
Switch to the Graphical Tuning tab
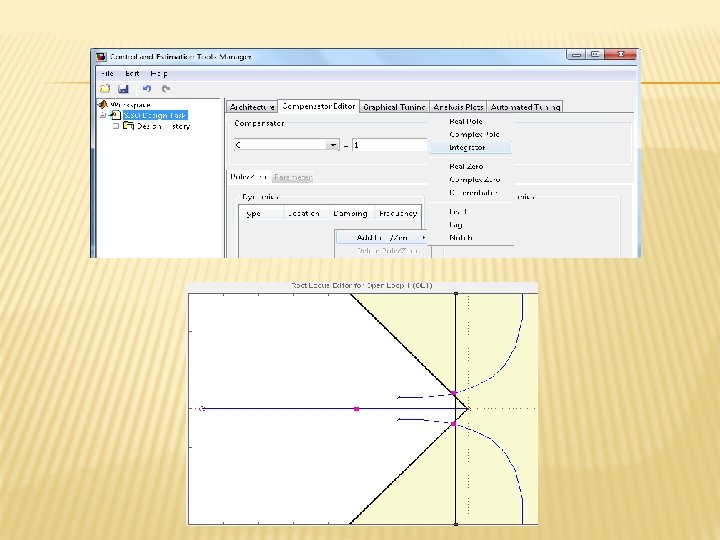[x=394, y=107]
